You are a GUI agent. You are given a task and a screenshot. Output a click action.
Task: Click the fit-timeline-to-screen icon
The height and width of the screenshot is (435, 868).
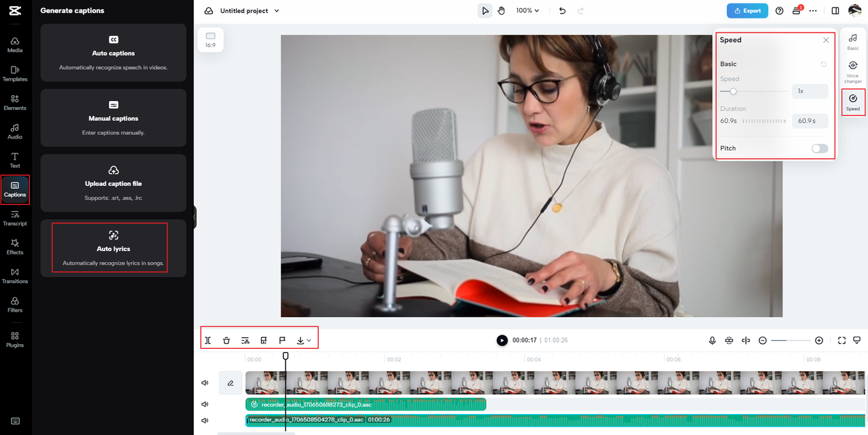pyautogui.click(x=842, y=340)
